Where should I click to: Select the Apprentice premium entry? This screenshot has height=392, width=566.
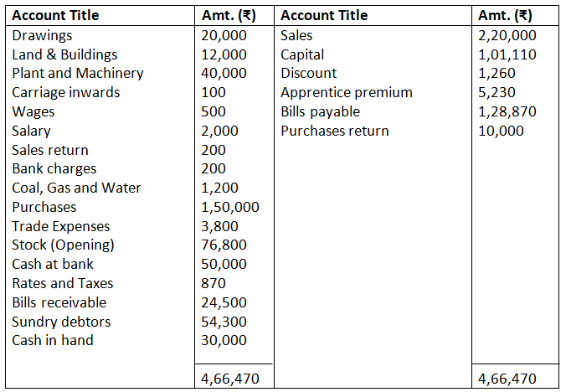coord(346,92)
